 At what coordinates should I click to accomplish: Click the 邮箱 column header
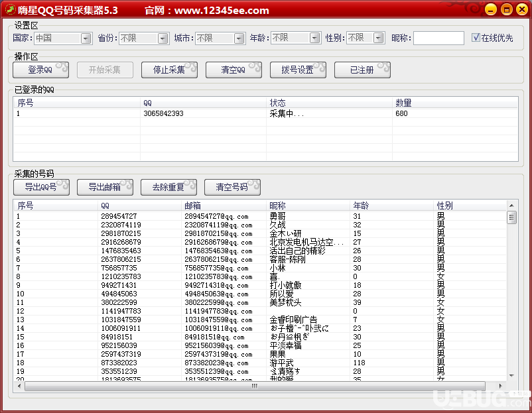(x=224, y=206)
